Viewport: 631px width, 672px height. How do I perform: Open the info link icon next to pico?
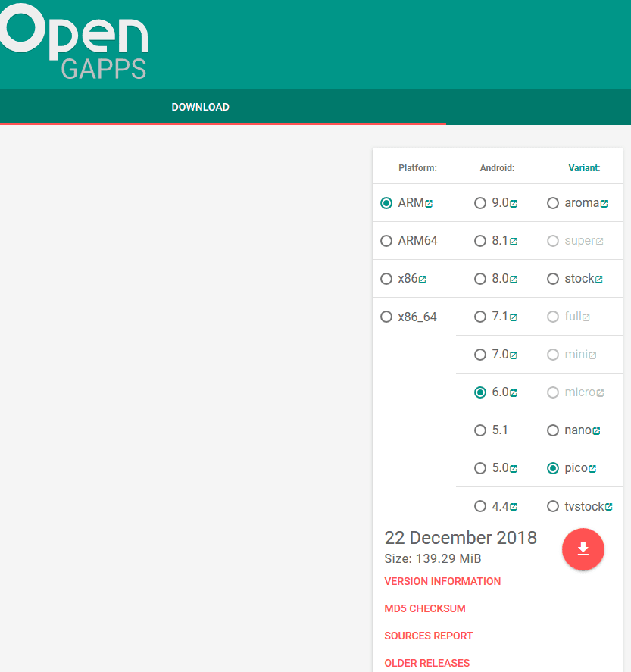pos(592,468)
